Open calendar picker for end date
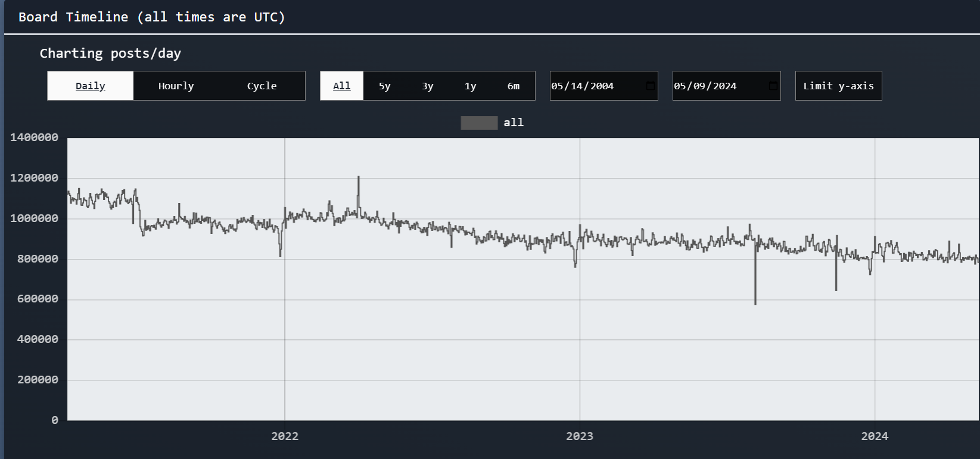Viewport: 980px width, 459px height. (x=773, y=86)
